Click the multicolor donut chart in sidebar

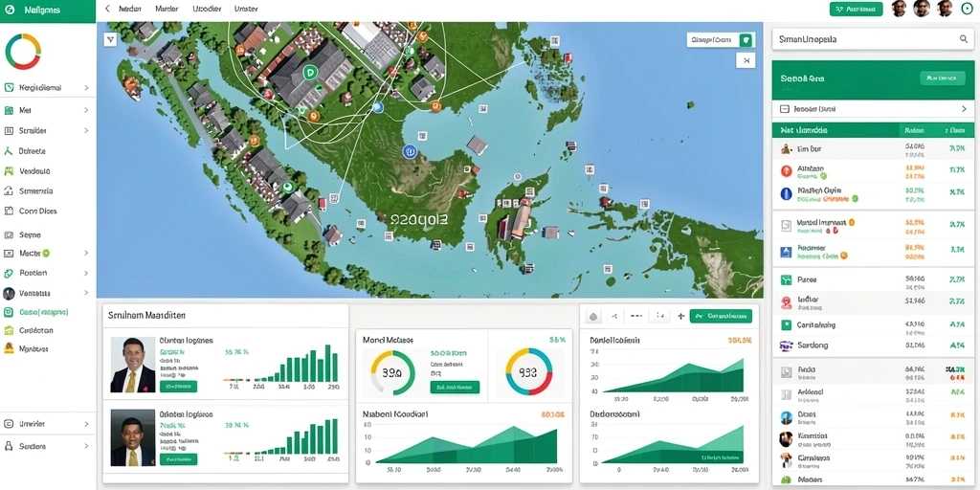[x=23, y=52]
